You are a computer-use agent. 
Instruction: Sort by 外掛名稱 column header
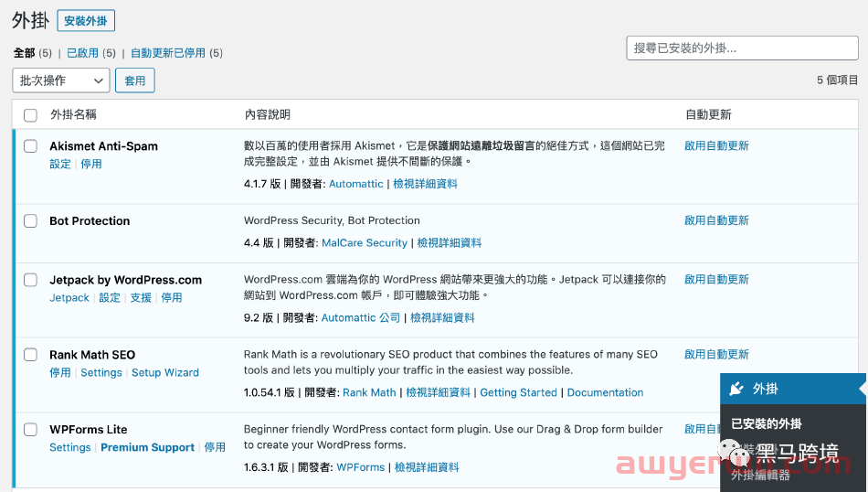pos(73,114)
